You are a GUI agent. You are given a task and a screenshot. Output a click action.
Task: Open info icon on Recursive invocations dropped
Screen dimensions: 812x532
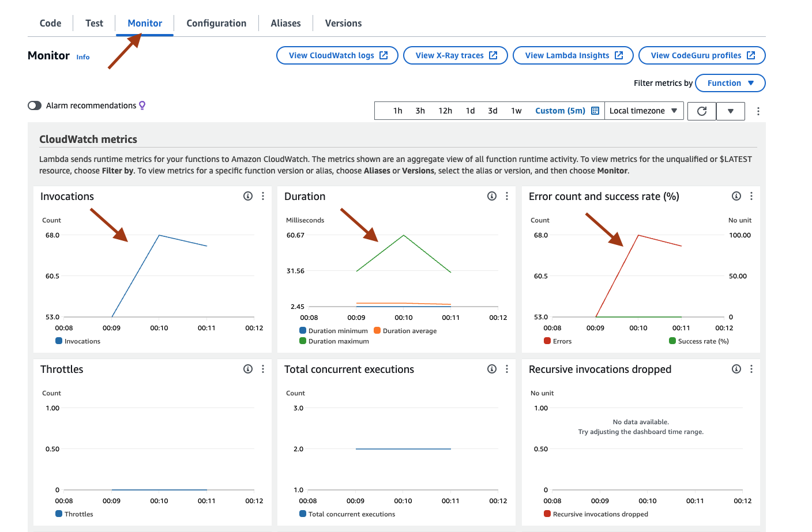tap(736, 369)
